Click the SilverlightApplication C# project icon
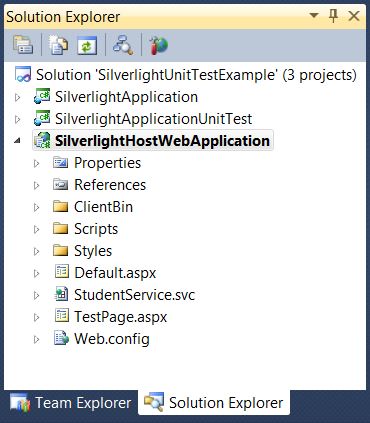Image resolution: width=370 pixels, height=423 pixels. pyautogui.click(x=42, y=97)
